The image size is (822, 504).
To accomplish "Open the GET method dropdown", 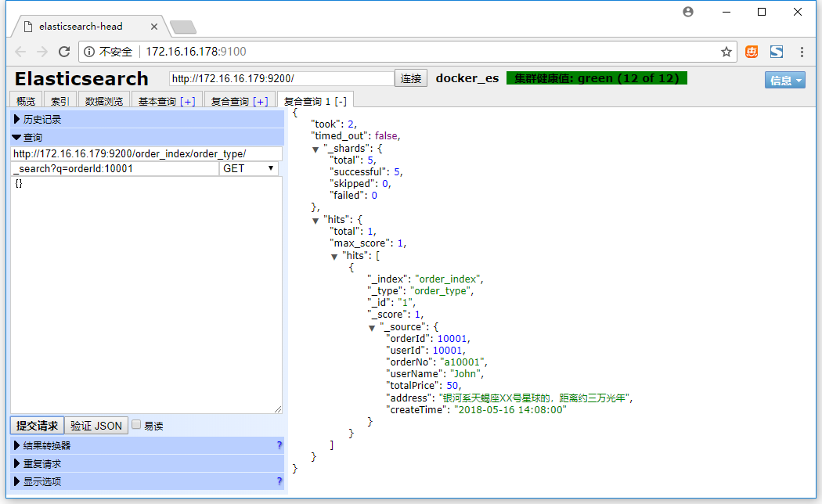I will (x=249, y=168).
